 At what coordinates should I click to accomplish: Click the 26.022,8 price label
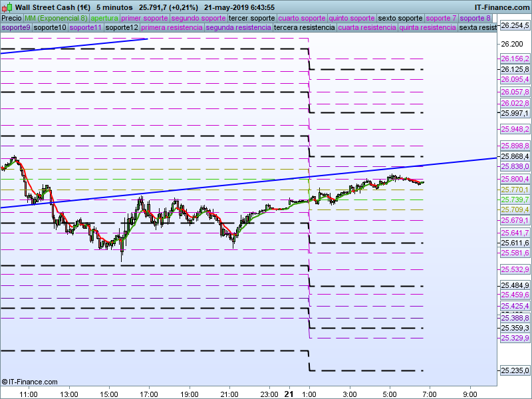pos(515,103)
